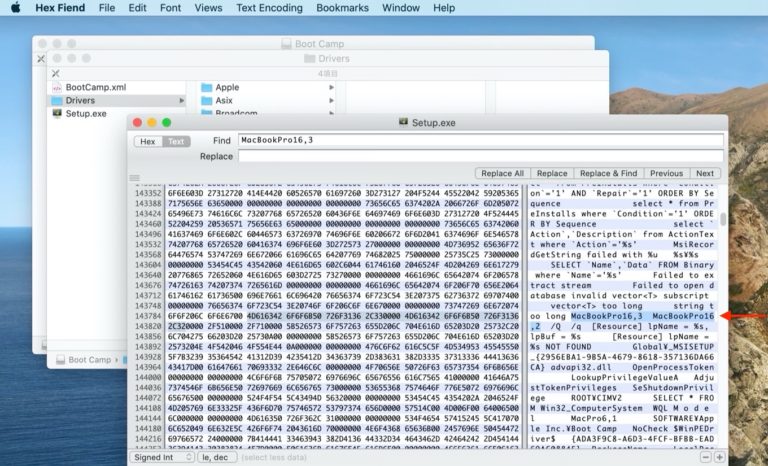The width and height of the screenshot is (768, 466).
Task: Open the Signed Int data type dropdown
Action: [x=162, y=457]
